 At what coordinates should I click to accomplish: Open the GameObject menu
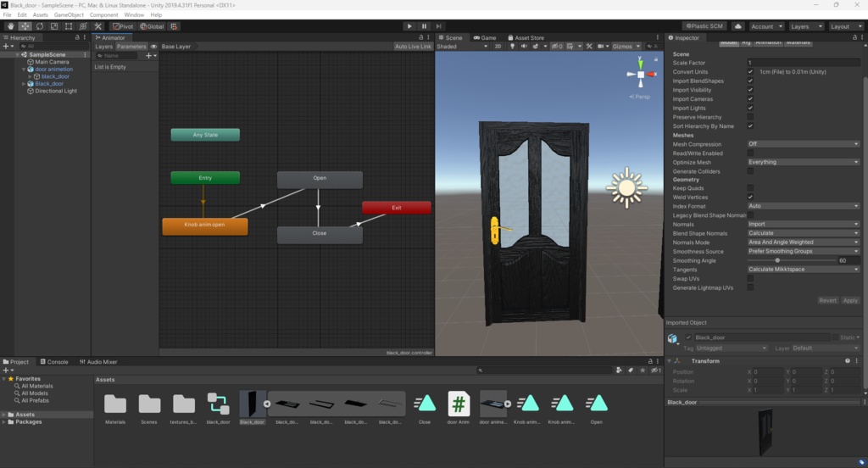pos(69,15)
